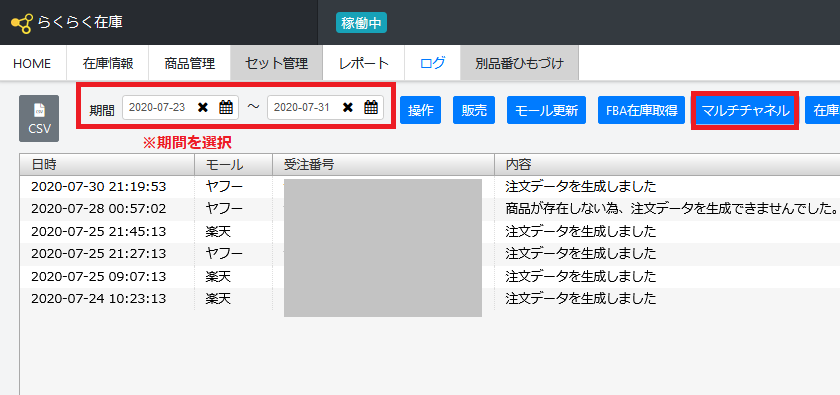Image resolution: width=840 pixels, height=395 pixels.
Task: Clear the start date 2020-07-23 with X
Action: [x=202, y=107]
